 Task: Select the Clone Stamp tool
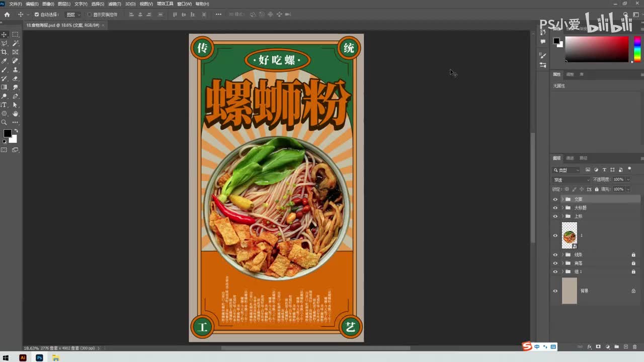point(15,69)
